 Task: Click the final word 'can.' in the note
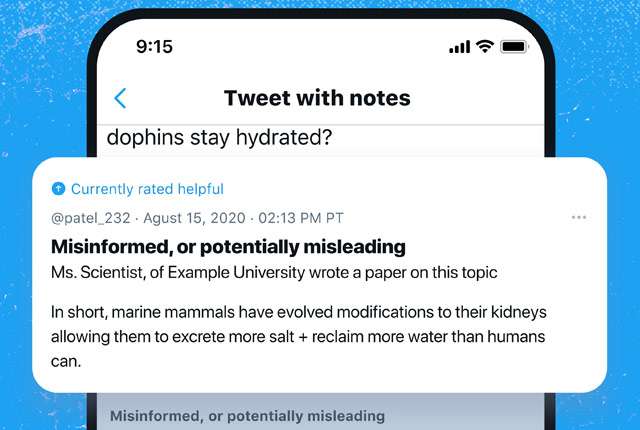[66, 360]
